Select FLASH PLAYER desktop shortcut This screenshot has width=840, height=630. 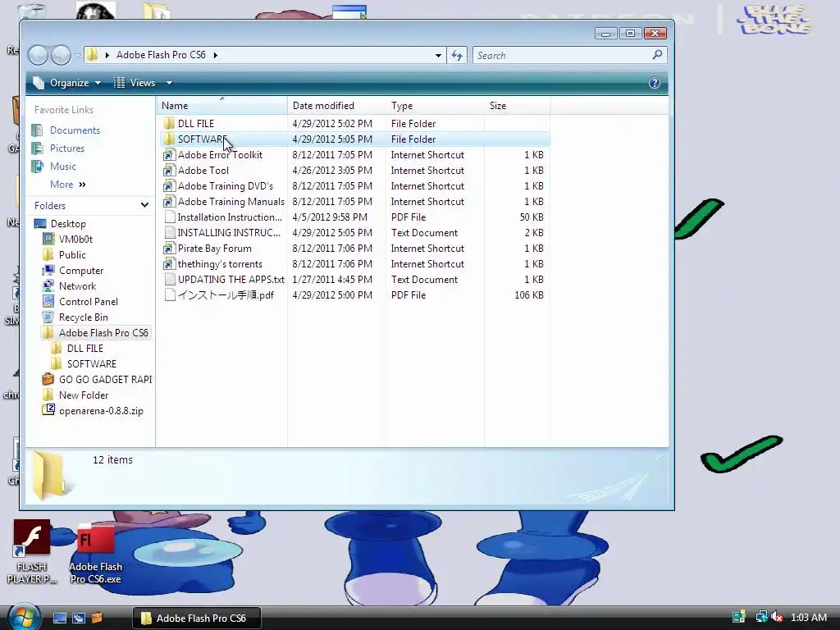point(32,552)
